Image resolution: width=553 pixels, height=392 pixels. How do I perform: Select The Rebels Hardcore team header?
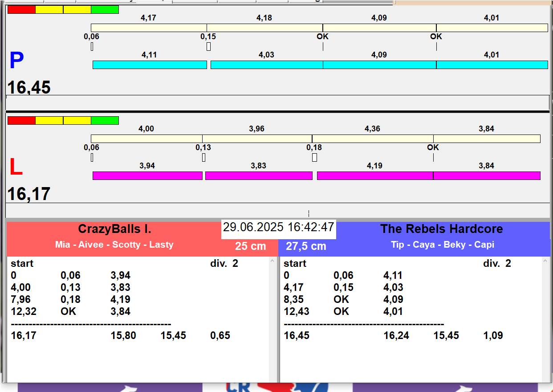click(441, 229)
